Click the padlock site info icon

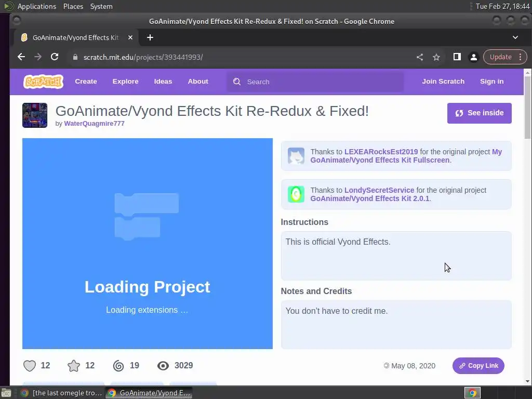75,57
